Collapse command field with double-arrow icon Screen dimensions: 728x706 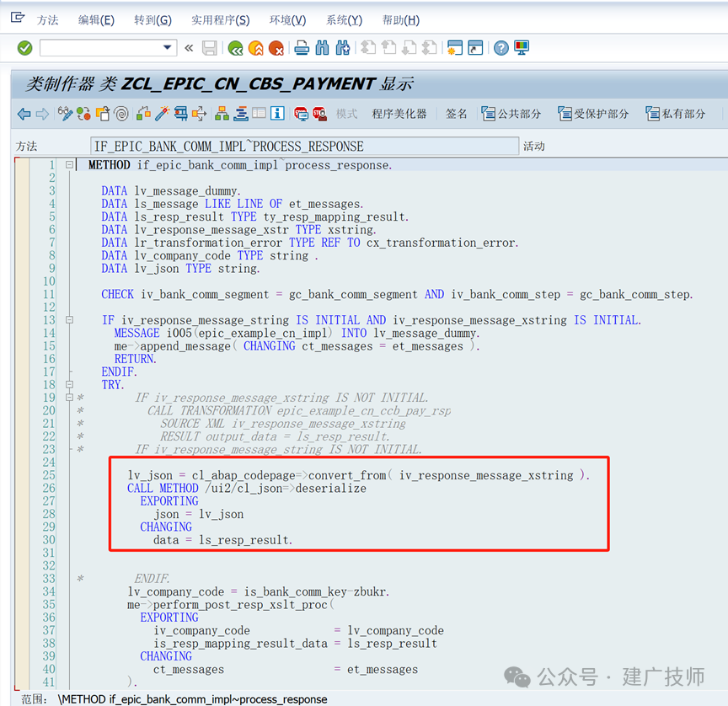pyautogui.click(x=189, y=47)
